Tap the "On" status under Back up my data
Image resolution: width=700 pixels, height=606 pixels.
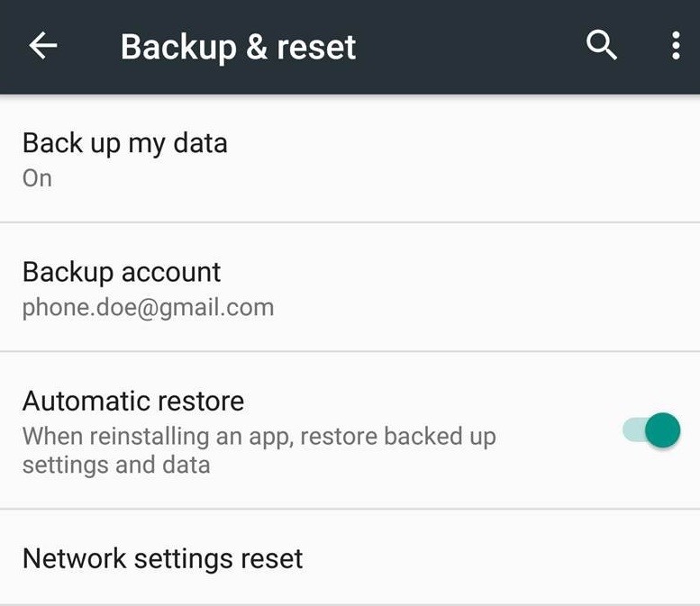point(37,178)
